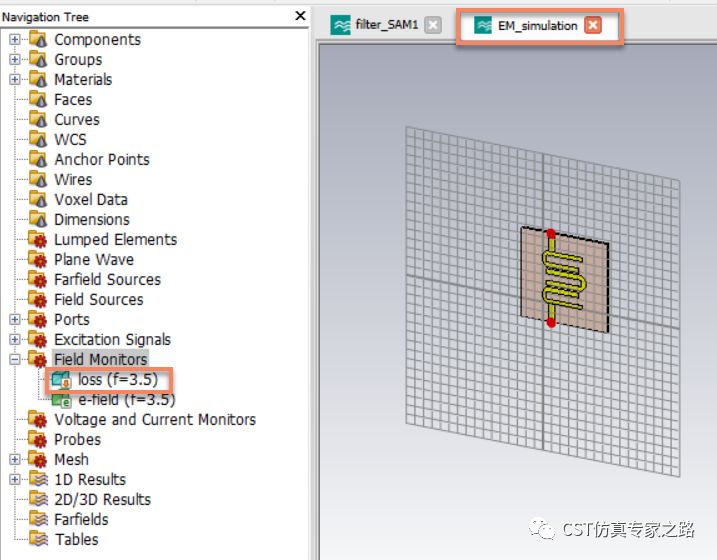The width and height of the screenshot is (717, 560).
Task: Click the Lumped Elements gear-folder icon
Action: click(38, 240)
